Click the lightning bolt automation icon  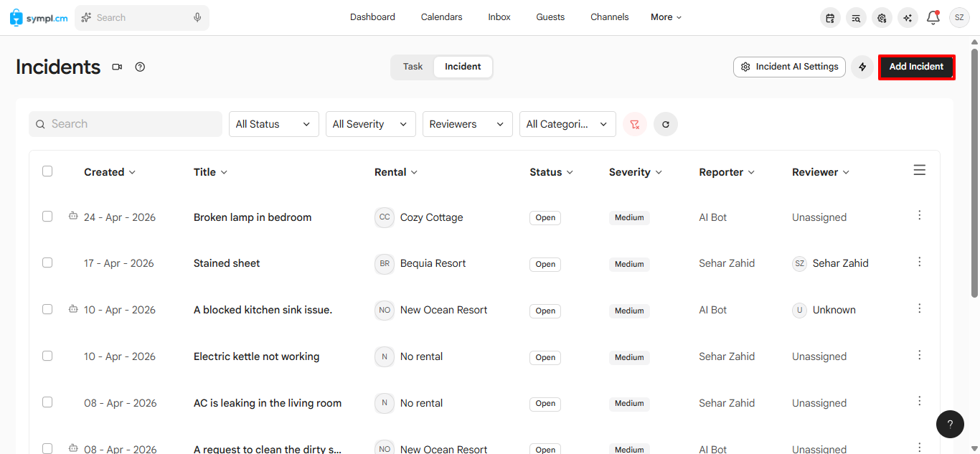point(862,67)
